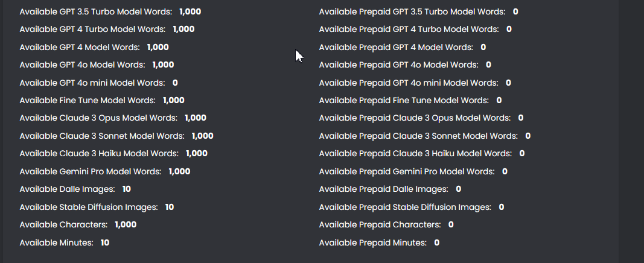
Task: Click the Available Prepaid Dalle Images label
Action: [383, 189]
